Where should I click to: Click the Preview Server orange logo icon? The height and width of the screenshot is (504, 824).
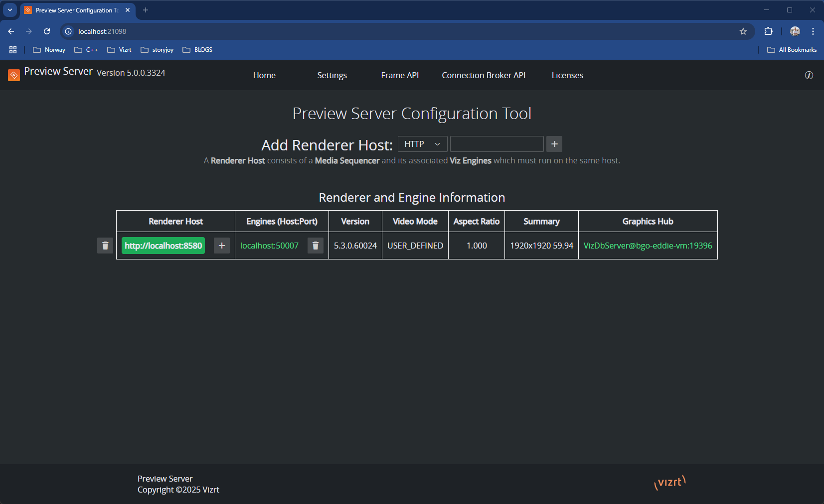pos(14,75)
